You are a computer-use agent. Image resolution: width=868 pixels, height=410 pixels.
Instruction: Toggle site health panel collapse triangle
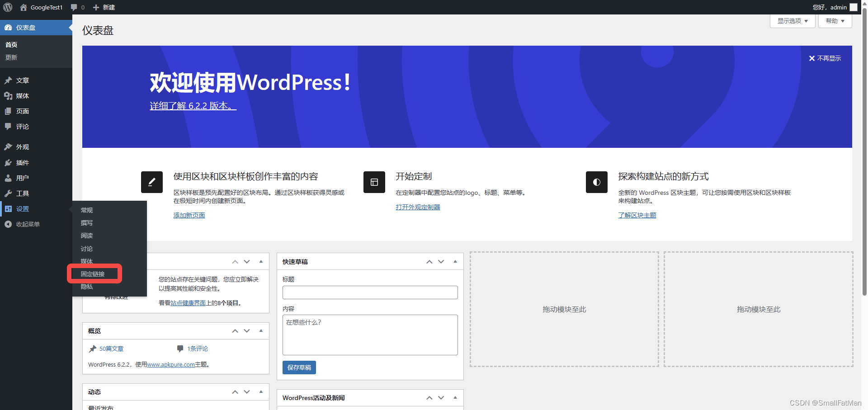[261, 261]
